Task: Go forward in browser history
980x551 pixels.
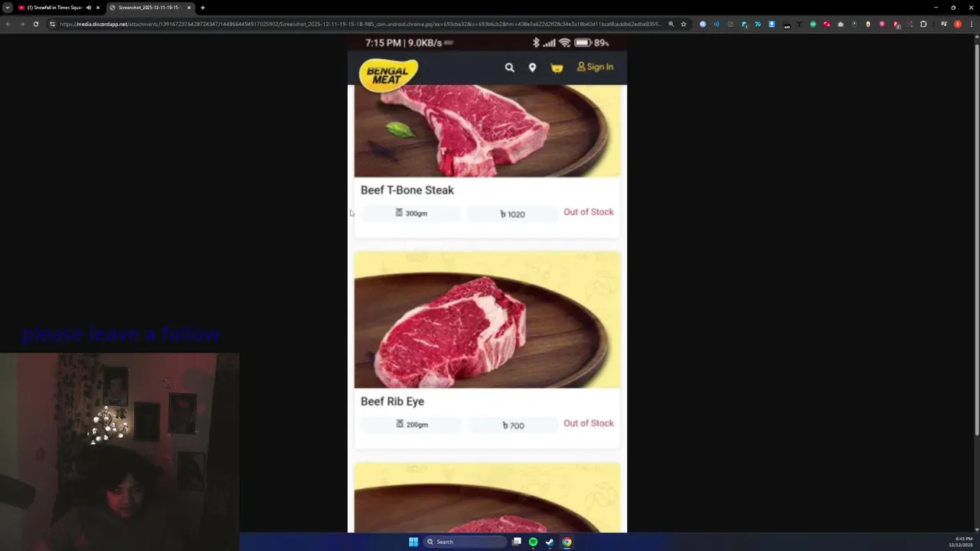Action: click(x=21, y=24)
